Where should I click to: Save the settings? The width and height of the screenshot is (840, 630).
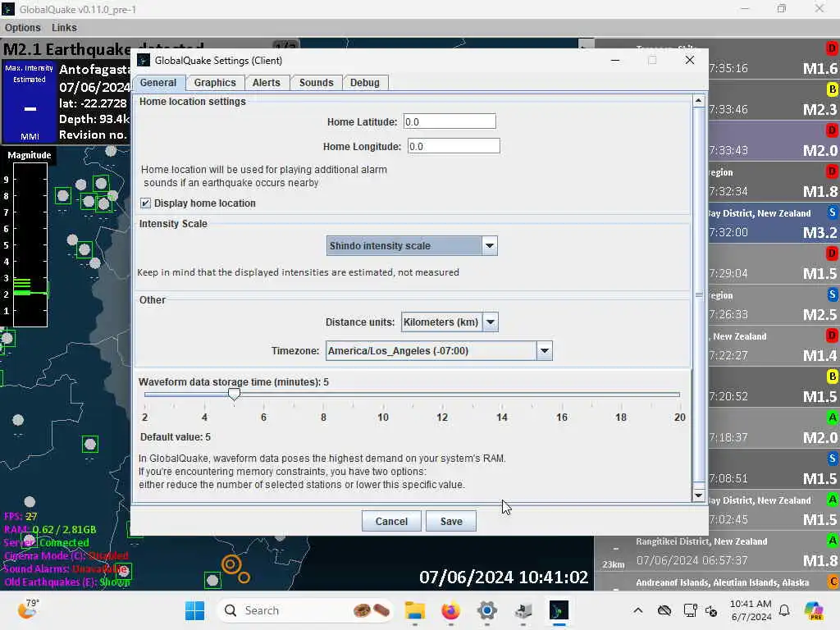[451, 521]
